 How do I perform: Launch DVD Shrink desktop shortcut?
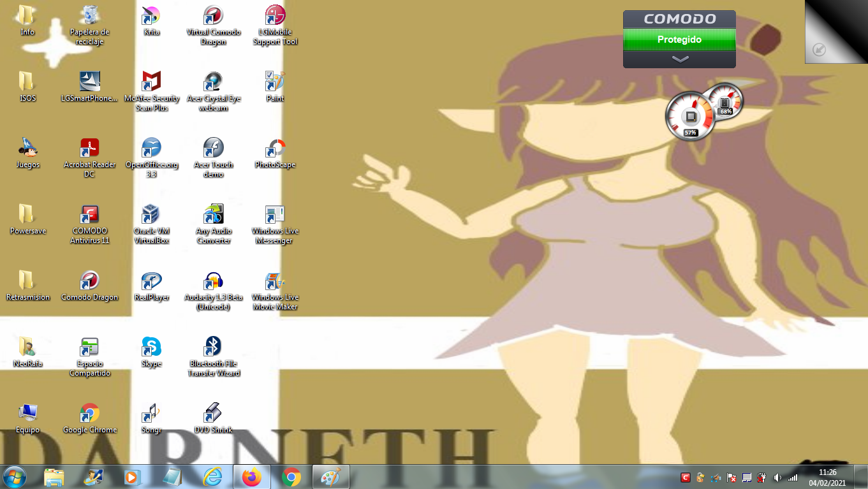(214, 418)
